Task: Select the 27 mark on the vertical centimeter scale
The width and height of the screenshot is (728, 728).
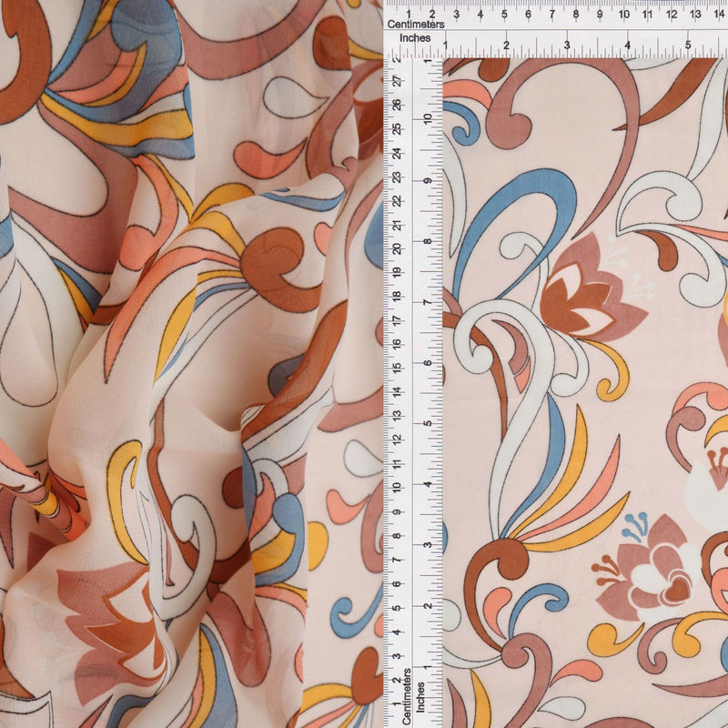Action: point(398,81)
